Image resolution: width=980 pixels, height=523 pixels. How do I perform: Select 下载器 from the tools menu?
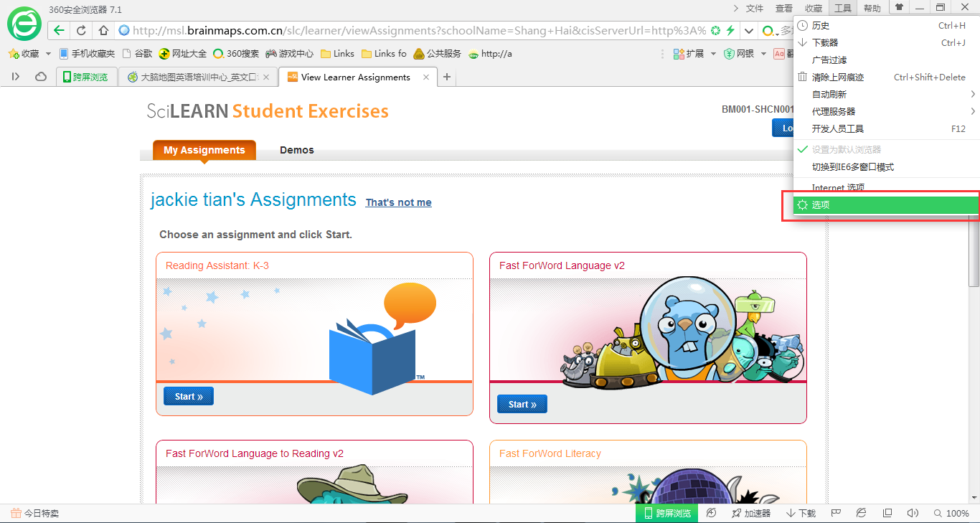pyautogui.click(x=887, y=42)
